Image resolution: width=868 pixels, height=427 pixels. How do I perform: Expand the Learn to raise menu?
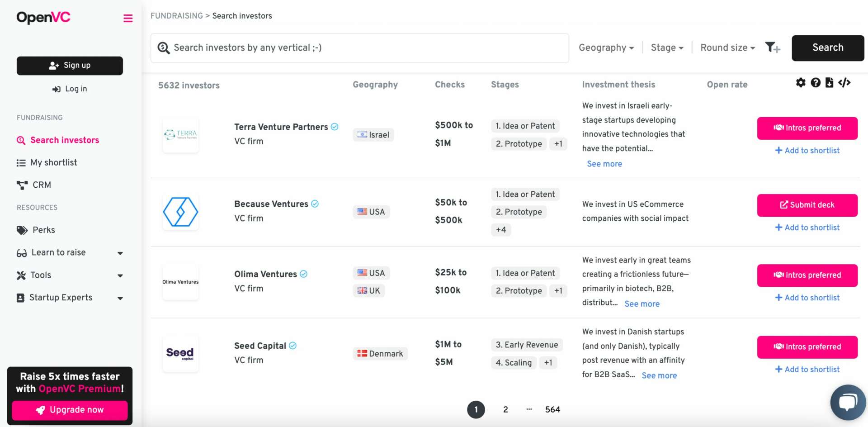[70, 253]
